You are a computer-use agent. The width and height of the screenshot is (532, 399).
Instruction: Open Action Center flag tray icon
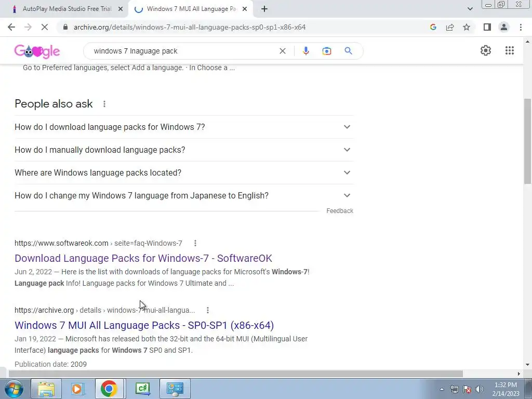467,389
